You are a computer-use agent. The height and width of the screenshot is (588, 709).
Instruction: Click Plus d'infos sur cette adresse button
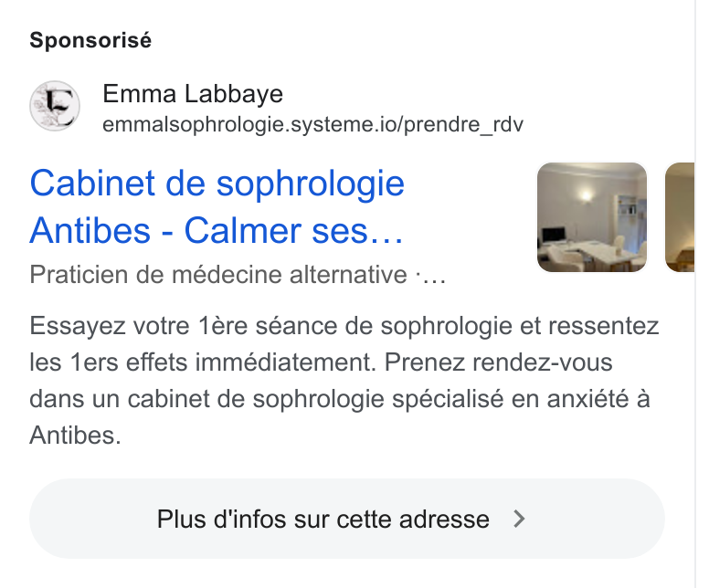pyautogui.click(x=347, y=519)
